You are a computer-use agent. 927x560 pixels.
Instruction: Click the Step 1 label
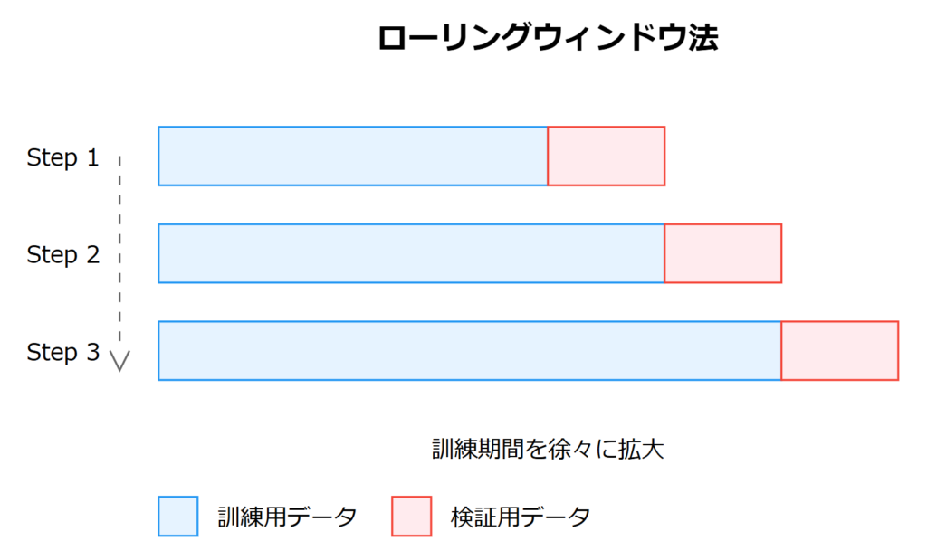(x=62, y=157)
